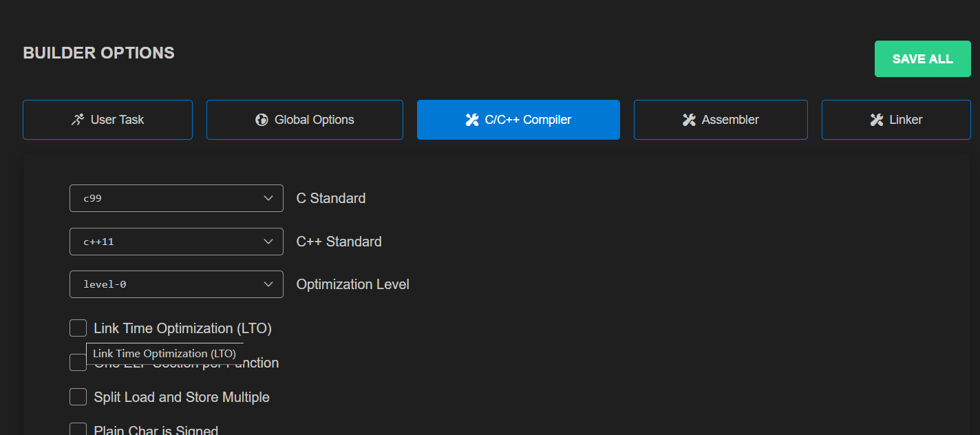Image resolution: width=980 pixels, height=435 pixels.
Task: Toggle the One ELF Section per Function checkbox
Action: [x=78, y=363]
